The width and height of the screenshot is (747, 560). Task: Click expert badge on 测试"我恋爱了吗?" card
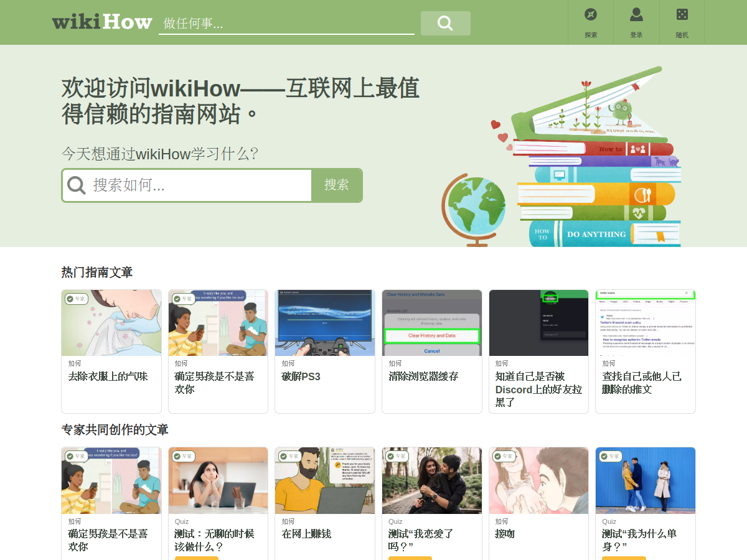(398, 456)
